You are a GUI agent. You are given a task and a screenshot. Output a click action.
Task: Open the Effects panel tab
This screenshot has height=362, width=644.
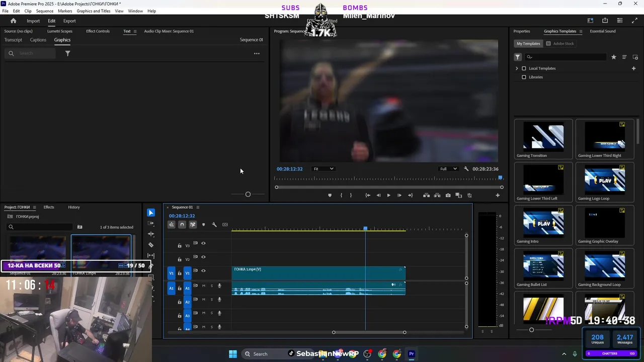point(49,207)
